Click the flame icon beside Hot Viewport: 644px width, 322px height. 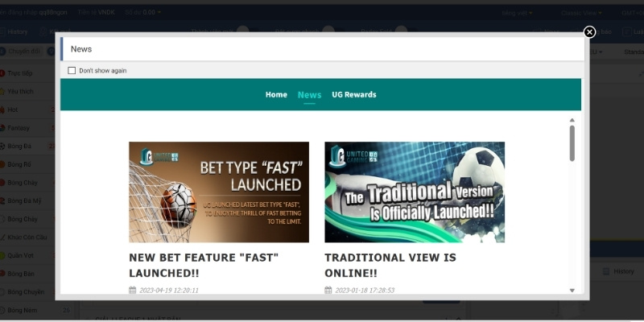pyautogui.click(x=2, y=109)
